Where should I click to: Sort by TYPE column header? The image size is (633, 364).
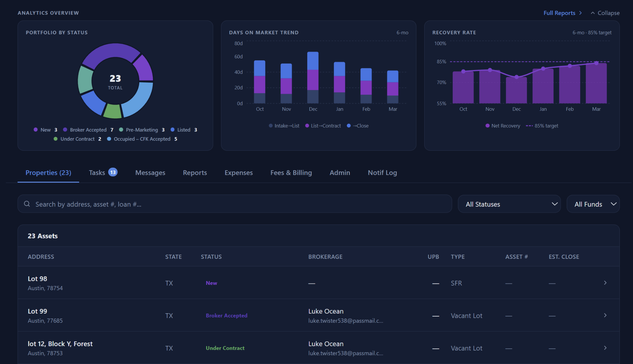tap(458, 257)
